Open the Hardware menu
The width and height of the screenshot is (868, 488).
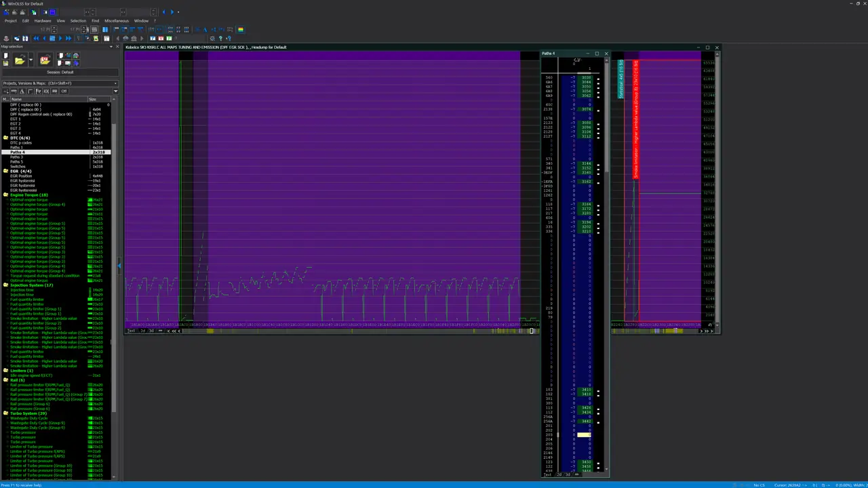[43, 21]
